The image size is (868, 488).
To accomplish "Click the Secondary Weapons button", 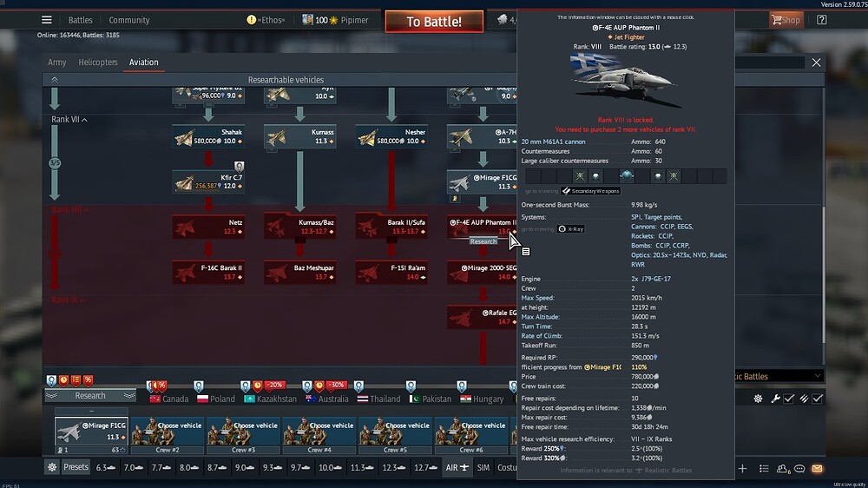I will tap(590, 191).
